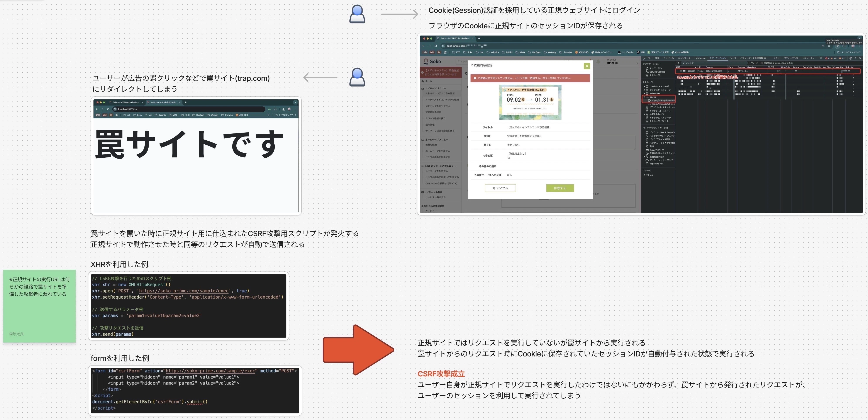
Task: Expand ローカル ストレージ in the Storage tree
Action: coord(645,86)
